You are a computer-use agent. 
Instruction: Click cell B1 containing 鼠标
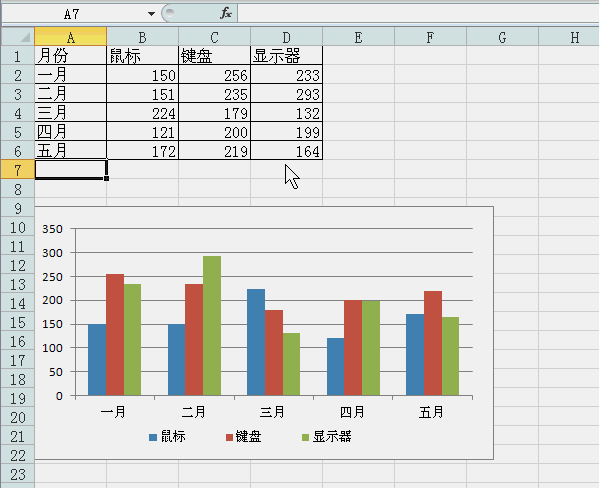click(x=142, y=56)
